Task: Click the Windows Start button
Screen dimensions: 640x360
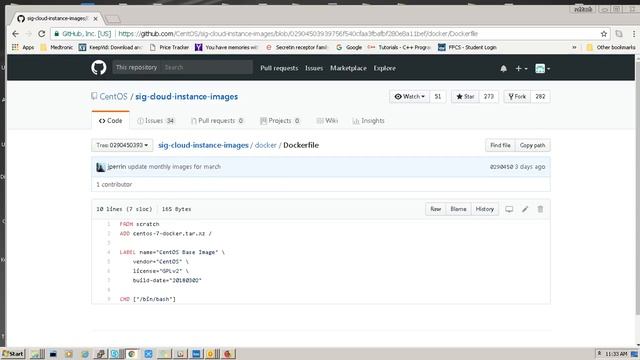Action: click(13, 353)
